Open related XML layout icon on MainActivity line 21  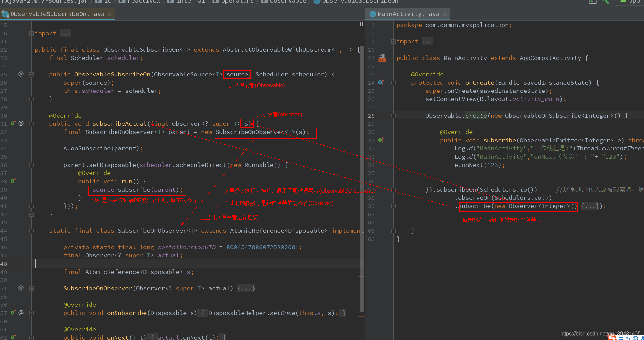coord(382,58)
